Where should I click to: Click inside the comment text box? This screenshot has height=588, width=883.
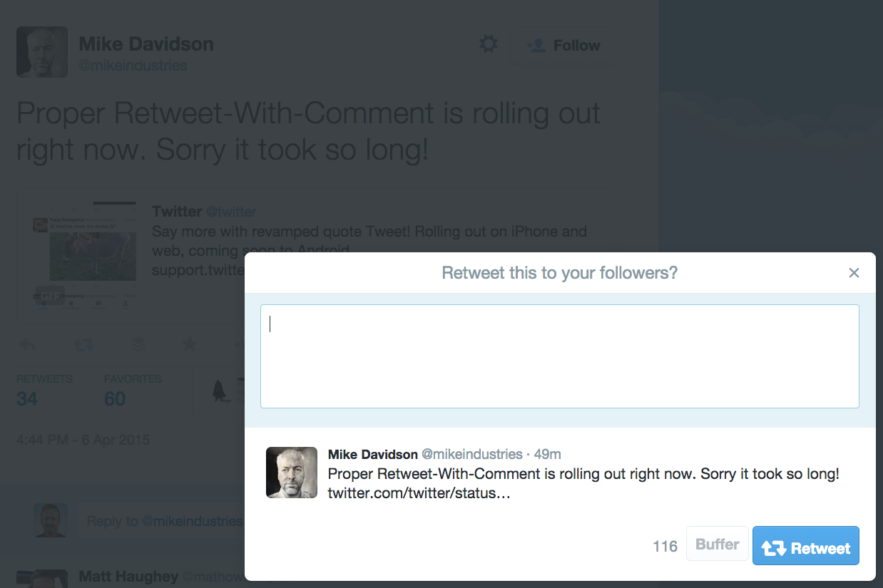[559, 355]
